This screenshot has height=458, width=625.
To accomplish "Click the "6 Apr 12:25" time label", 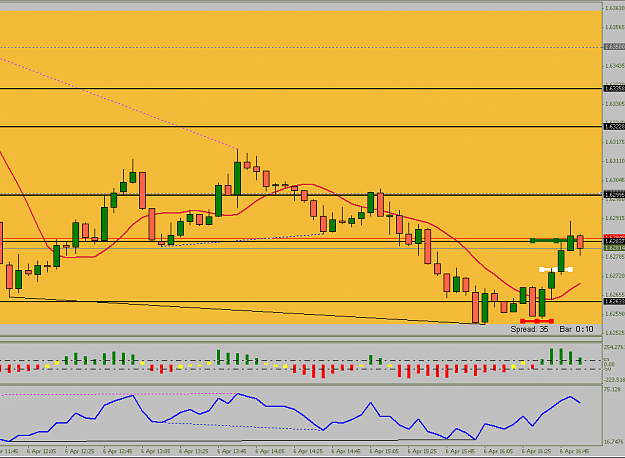I will pyautogui.click(x=80, y=451).
